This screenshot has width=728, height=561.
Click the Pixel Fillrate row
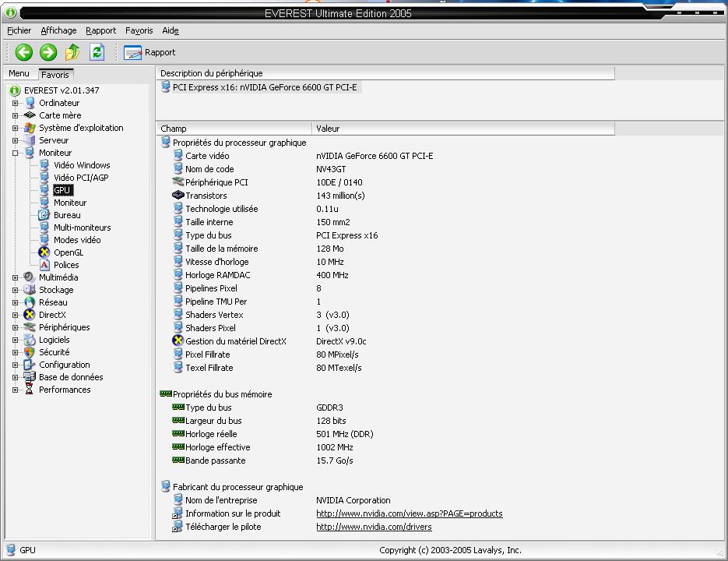pos(385,355)
